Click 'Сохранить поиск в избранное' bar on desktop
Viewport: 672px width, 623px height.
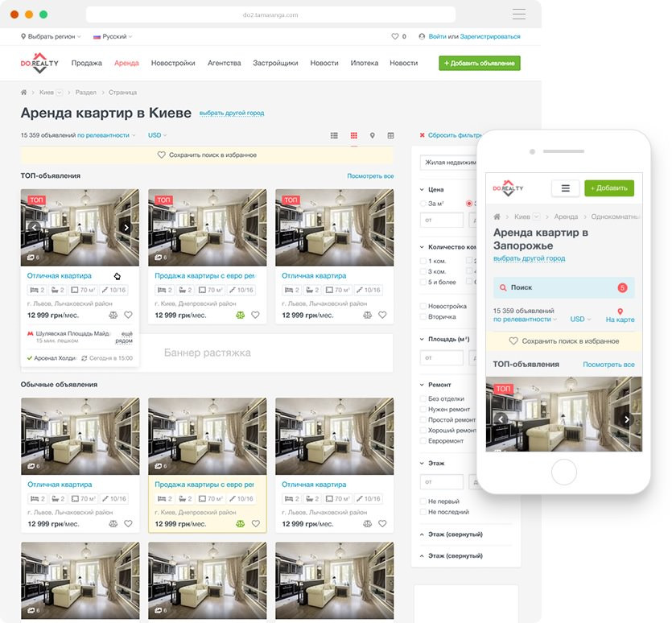click(x=207, y=155)
